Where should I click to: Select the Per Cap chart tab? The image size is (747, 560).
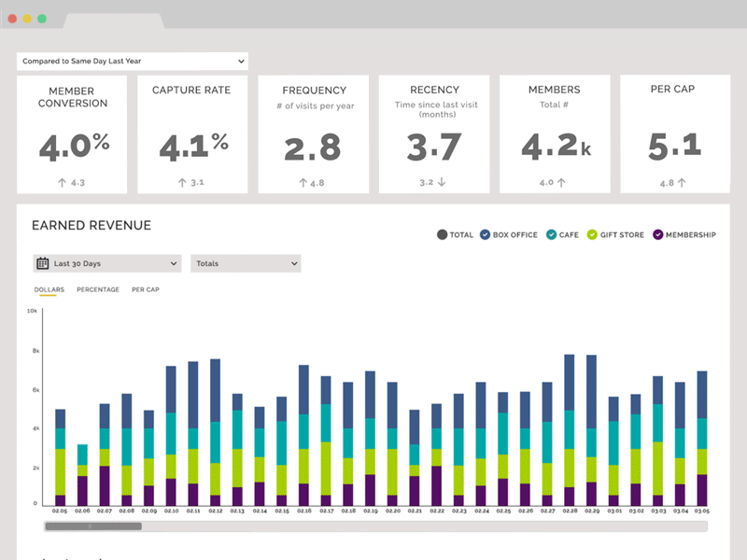point(146,290)
